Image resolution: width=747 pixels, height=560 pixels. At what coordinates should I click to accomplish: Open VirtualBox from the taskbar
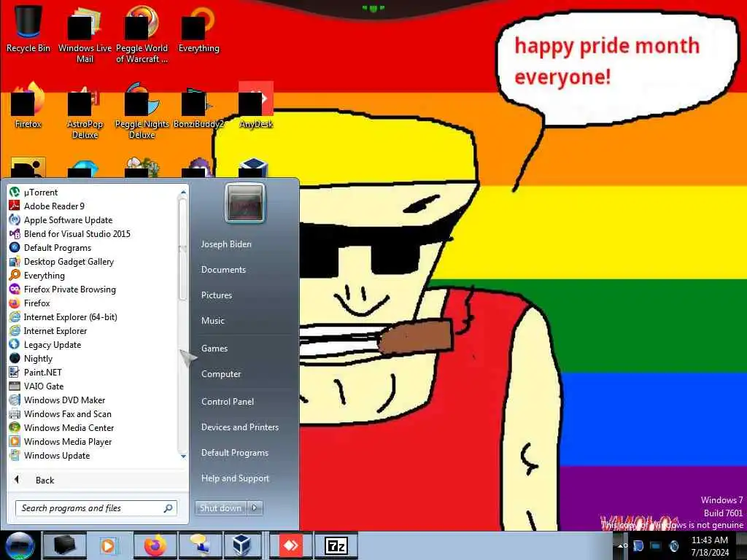pos(242,545)
